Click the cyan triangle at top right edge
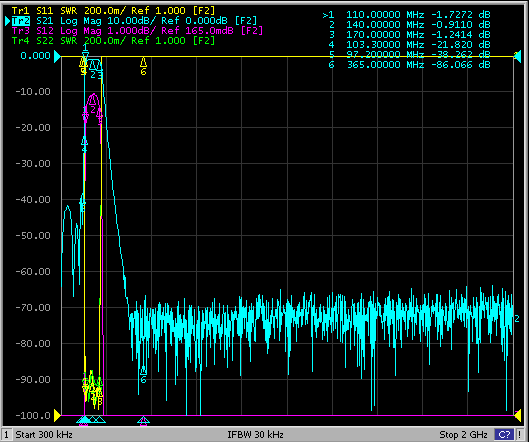Viewport: 529px width, 442px height. [517, 56]
